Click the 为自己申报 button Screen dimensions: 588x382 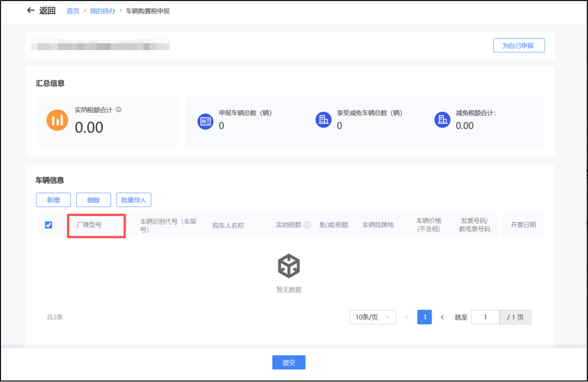(518, 45)
